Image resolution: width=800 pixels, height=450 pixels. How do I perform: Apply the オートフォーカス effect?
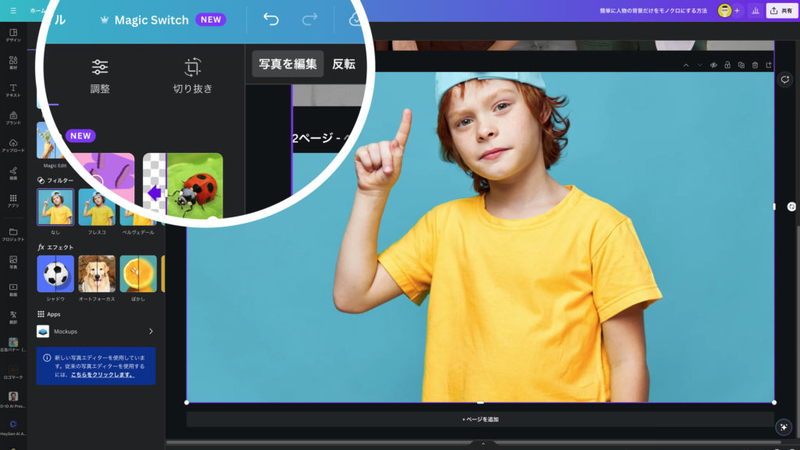pos(97,274)
